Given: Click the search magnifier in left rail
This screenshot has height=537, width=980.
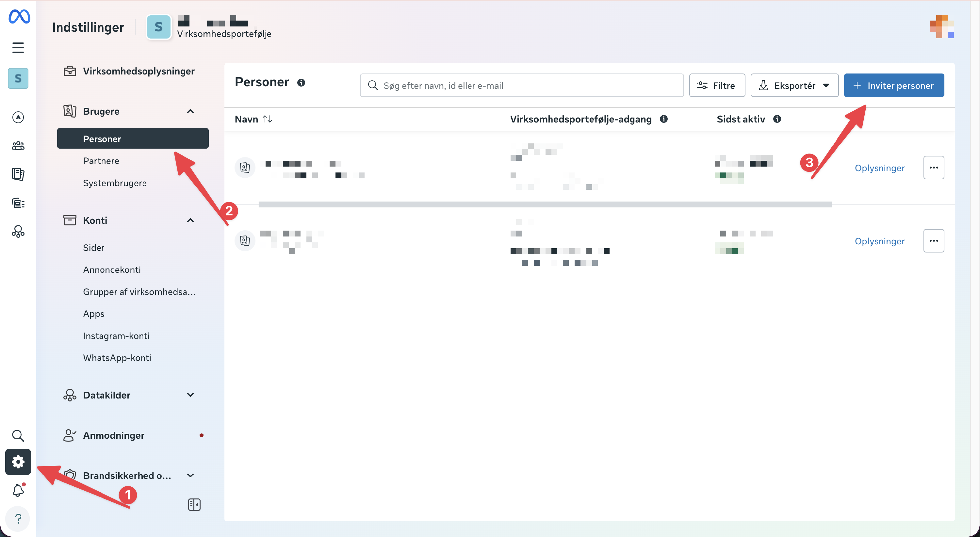Looking at the screenshot, I should pos(18,436).
